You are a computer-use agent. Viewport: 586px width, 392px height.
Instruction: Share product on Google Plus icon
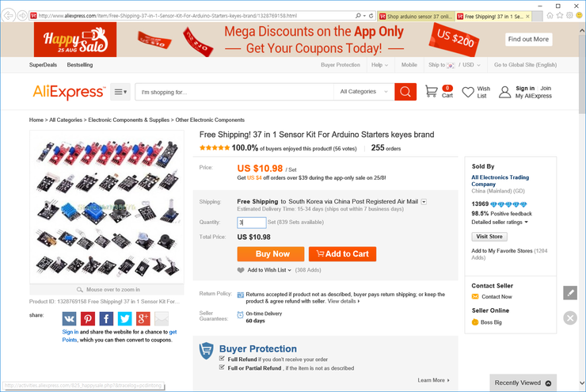143,318
